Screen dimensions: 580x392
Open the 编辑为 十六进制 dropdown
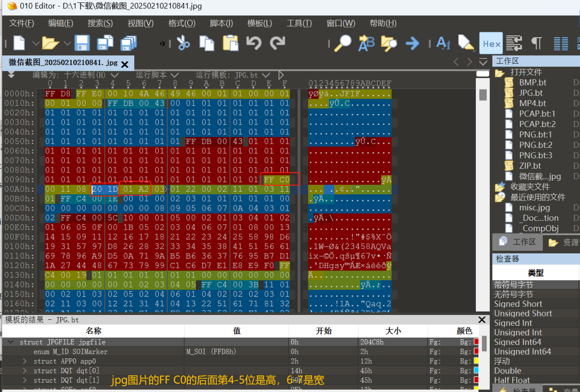(115, 75)
